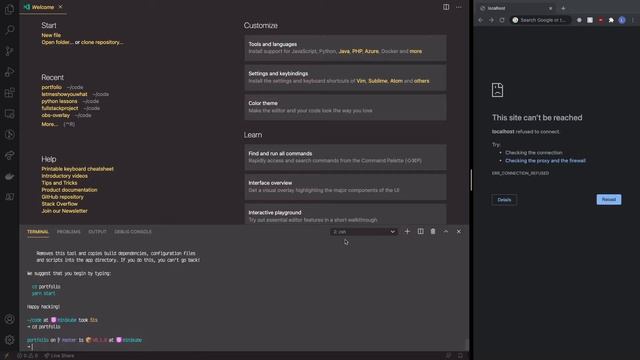Open errors and warnings status item
This screenshot has height=360, width=640.
pos(28,356)
